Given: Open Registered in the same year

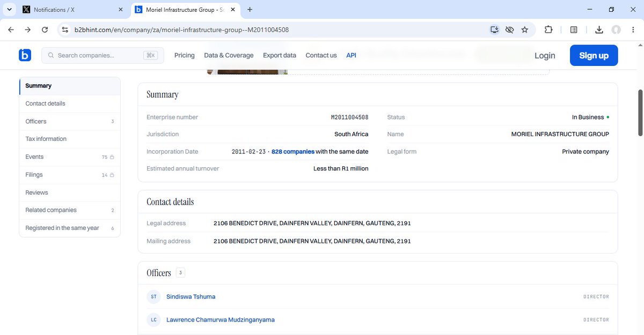Looking at the screenshot, I should pyautogui.click(x=70, y=228).
